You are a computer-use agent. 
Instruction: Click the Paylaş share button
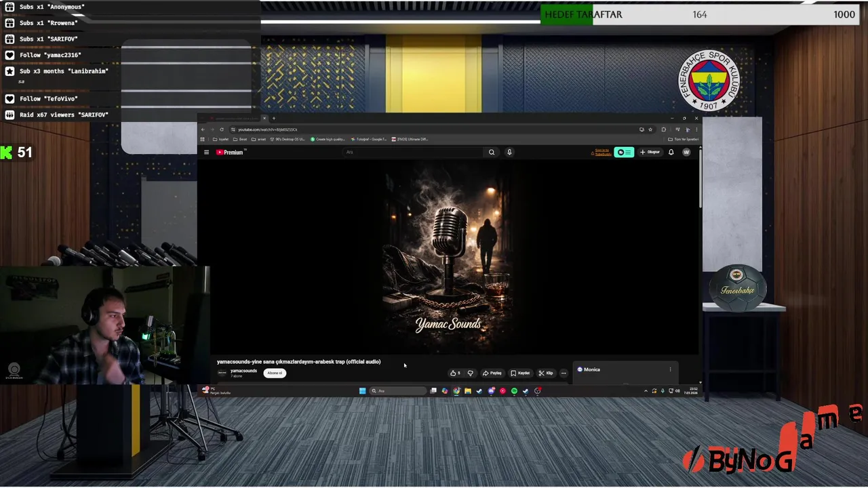point(492,373)
